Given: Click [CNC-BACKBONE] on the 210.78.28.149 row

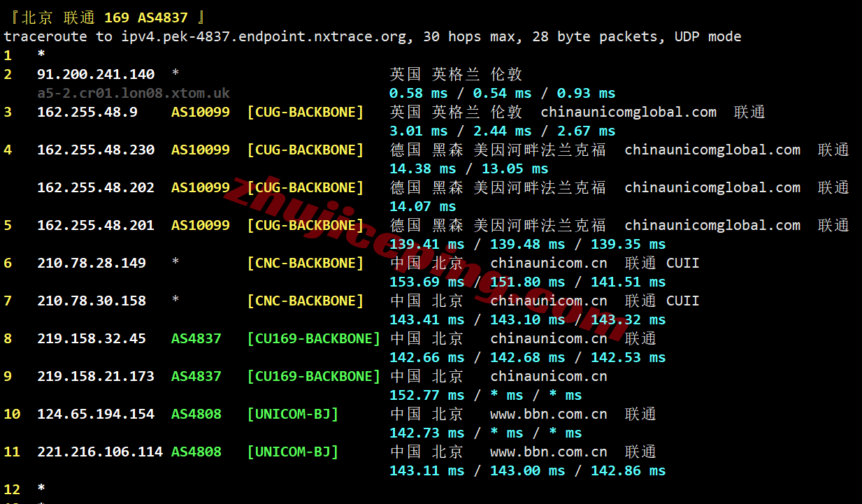Looking at the screenshot, I should coord(306,263).
